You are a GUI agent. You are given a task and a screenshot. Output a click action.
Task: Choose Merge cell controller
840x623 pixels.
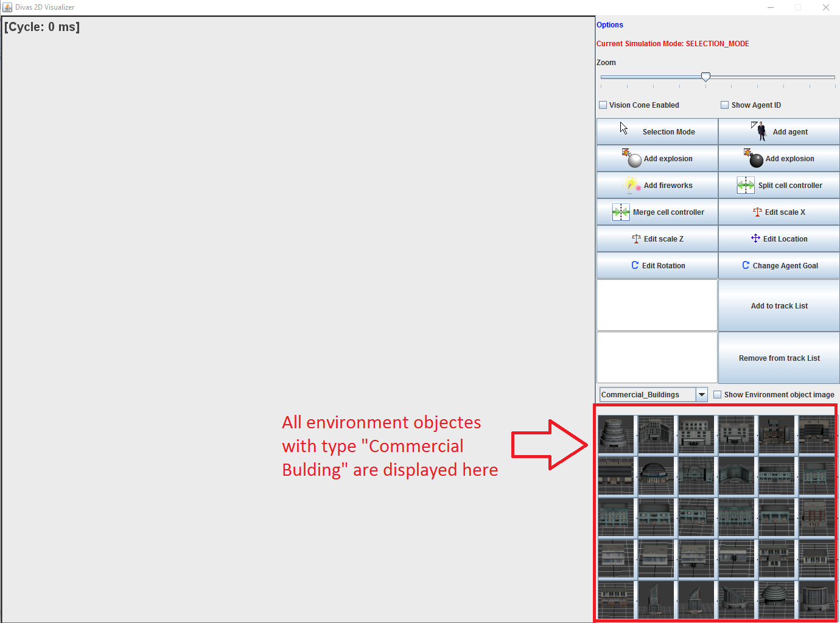pos(657,212)
